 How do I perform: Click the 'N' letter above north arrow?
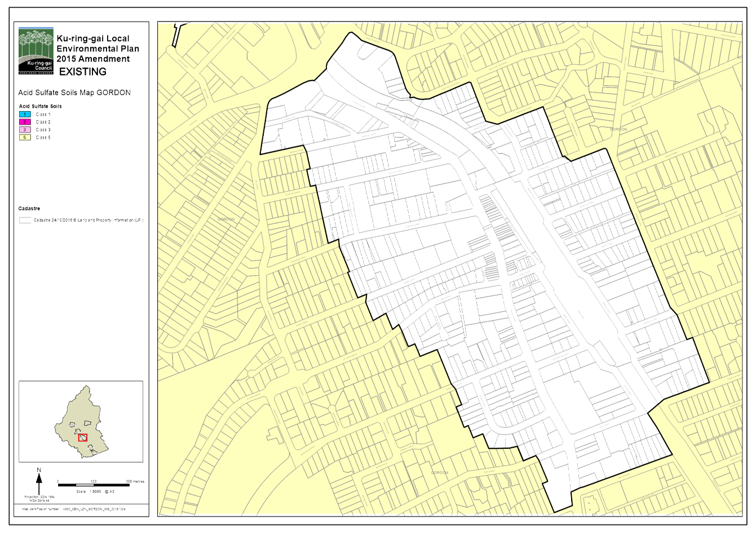point(39,470)
